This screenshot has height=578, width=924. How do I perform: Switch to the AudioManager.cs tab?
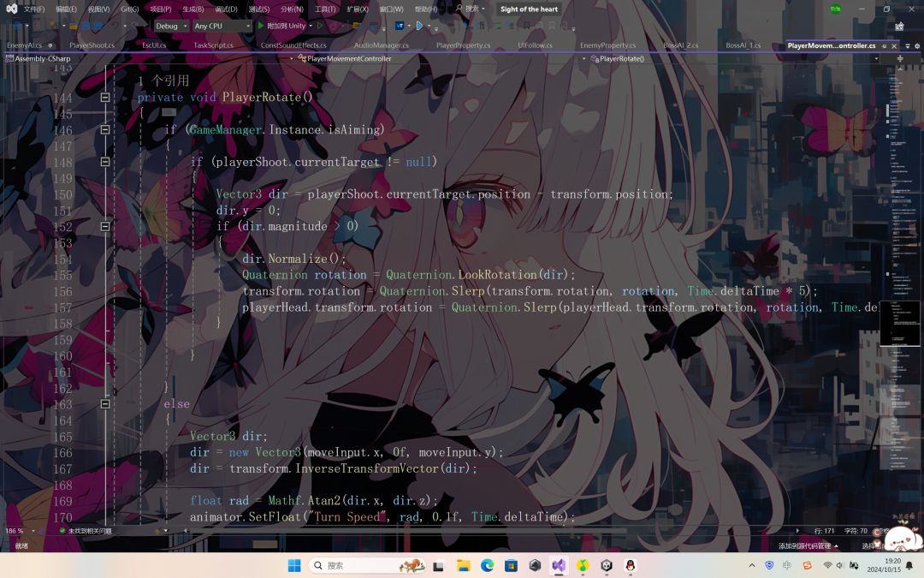tap(382, 45)
